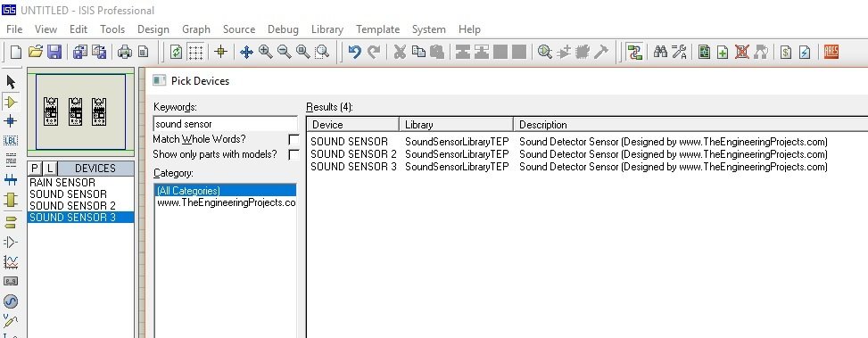Open the Help menu
The height and width of the screenshot is (338, 868).
coord(469,29)
